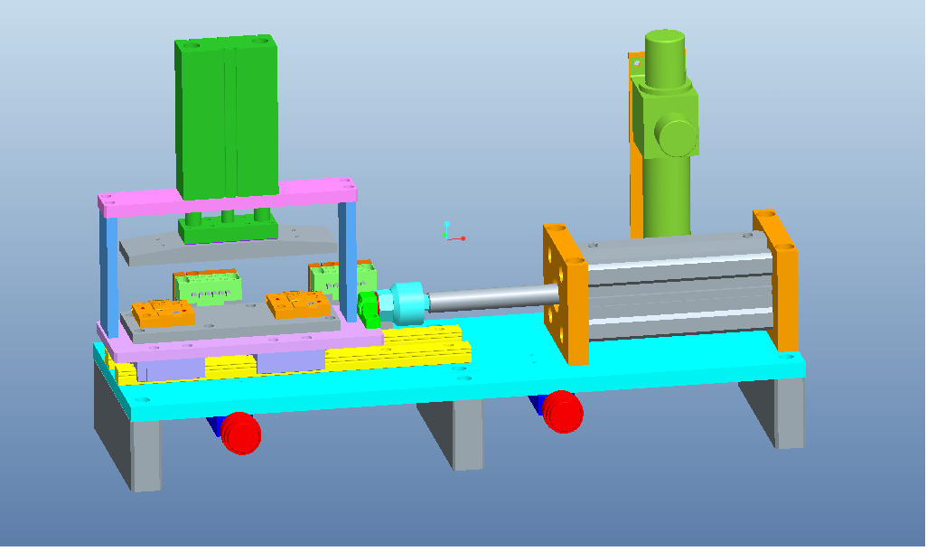The image size is (936, 560).
Task: Click the left red push button
Action: 240,433
